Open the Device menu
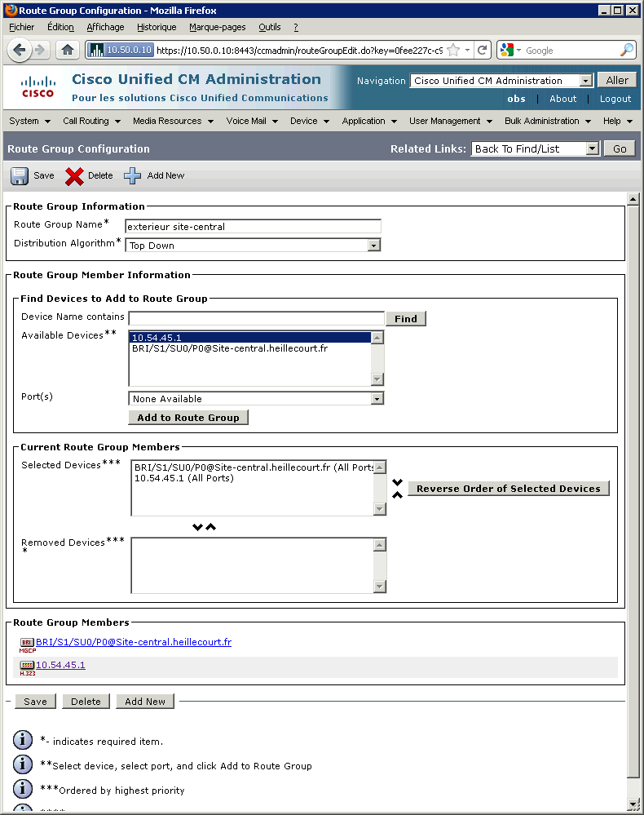 pyautogui.click(x=310, y=121)
